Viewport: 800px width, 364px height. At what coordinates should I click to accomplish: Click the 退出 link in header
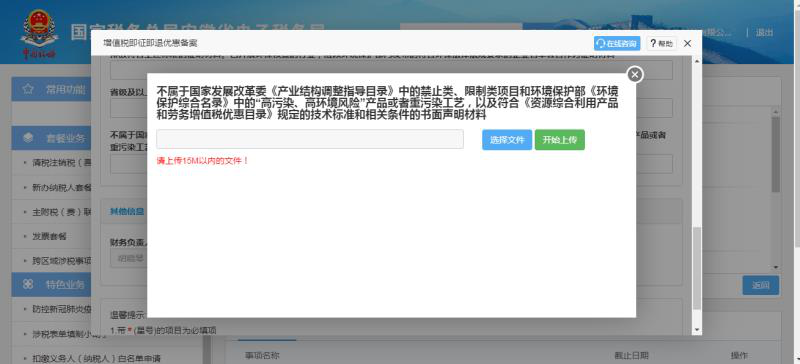pyautogui.click(x=764, y=33)
